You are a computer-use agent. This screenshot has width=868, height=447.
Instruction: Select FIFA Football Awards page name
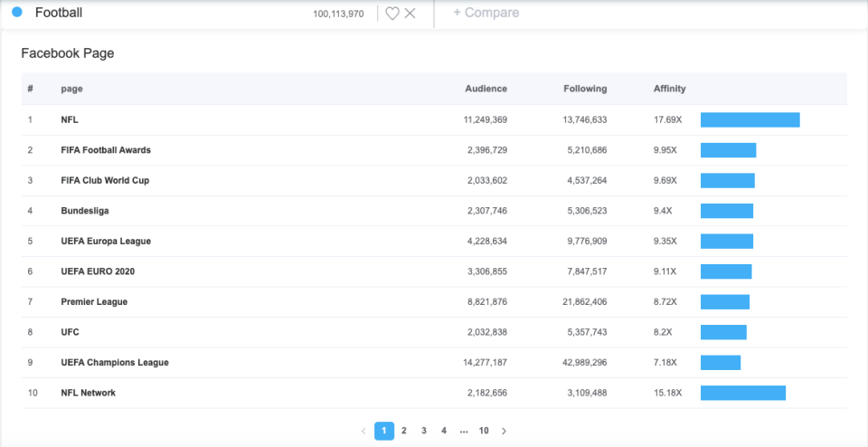(106, 150)
